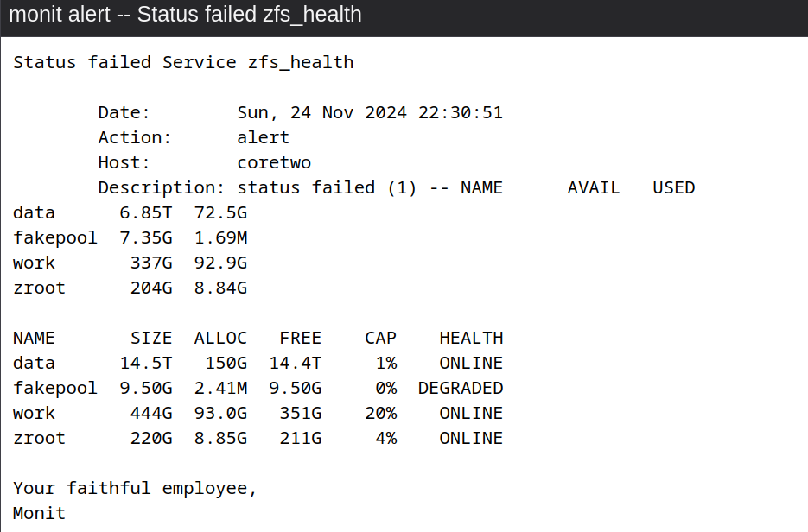Click the "alert" action value

264,137
